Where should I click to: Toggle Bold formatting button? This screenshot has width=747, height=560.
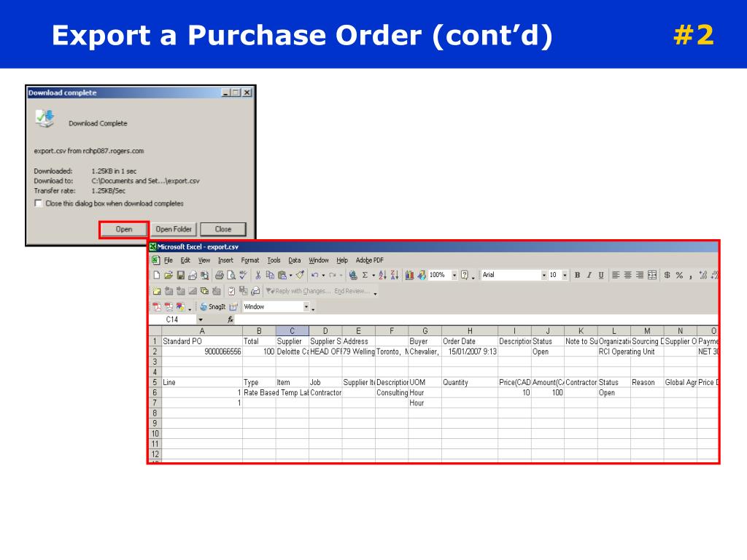(x=578, y=275)
